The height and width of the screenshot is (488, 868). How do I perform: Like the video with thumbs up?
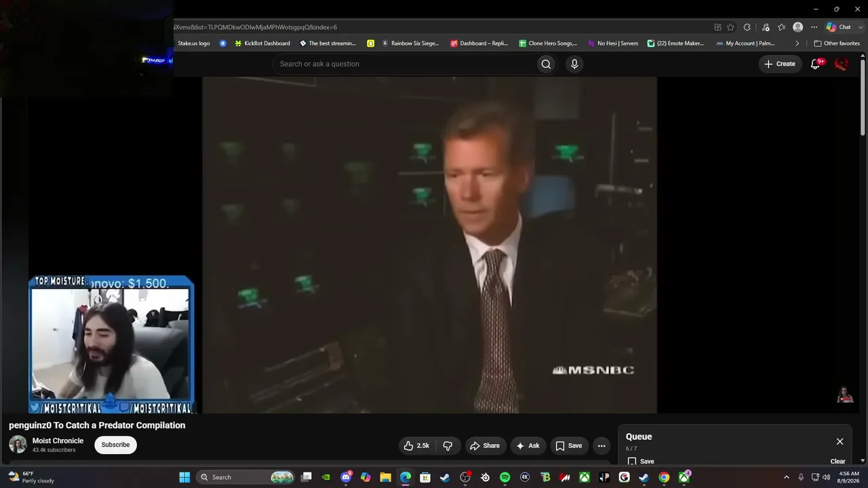[416, 445]
